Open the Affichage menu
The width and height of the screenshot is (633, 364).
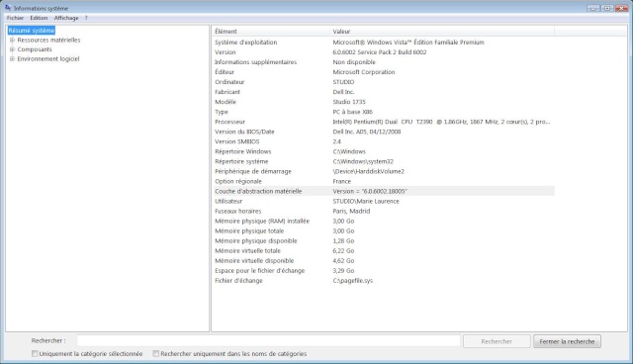pyautogui.click(x=66, y=18)
